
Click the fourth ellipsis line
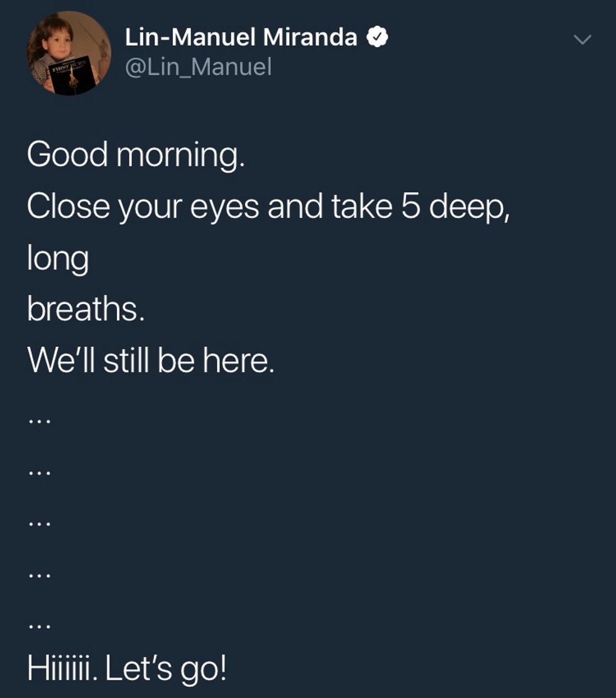38,575
